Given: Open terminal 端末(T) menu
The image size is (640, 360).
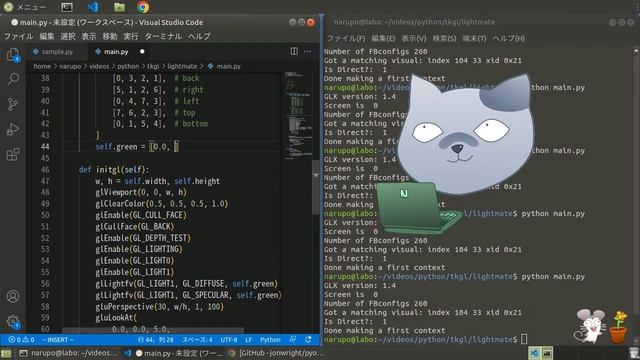Looking at the screenshot, I should pos(474,38).
